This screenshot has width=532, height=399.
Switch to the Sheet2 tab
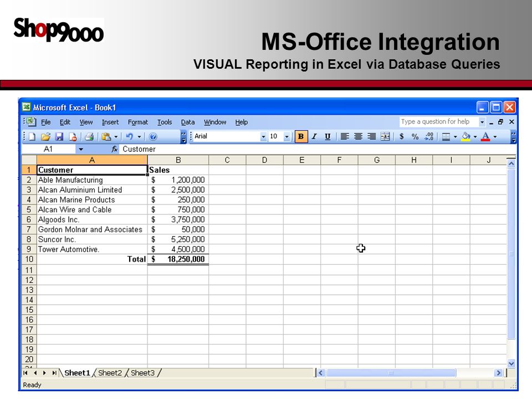pos(110,373)
